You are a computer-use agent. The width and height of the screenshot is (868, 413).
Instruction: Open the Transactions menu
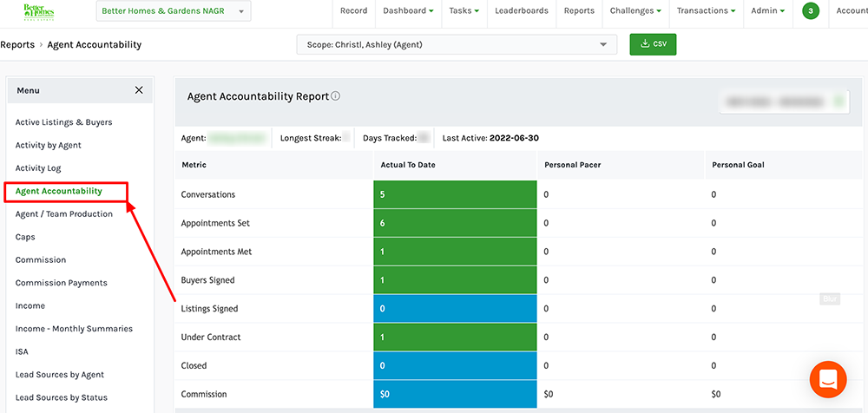point(706,11)
